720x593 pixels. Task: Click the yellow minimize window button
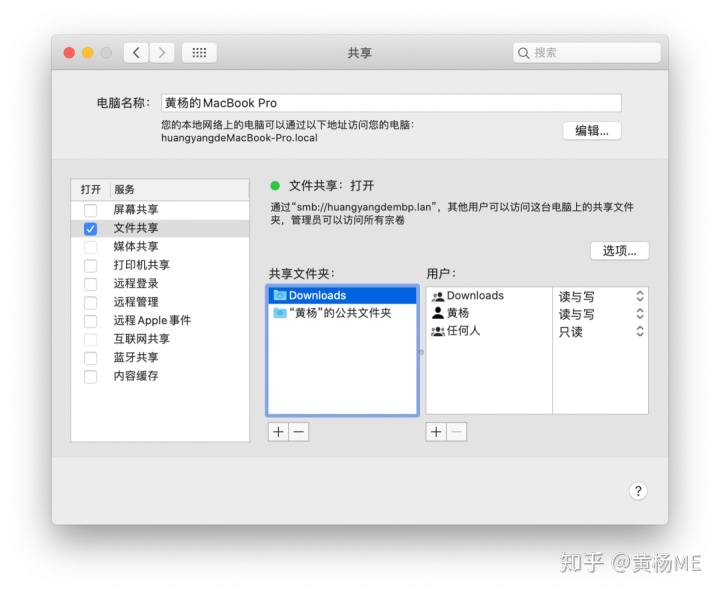click(88, 53)
